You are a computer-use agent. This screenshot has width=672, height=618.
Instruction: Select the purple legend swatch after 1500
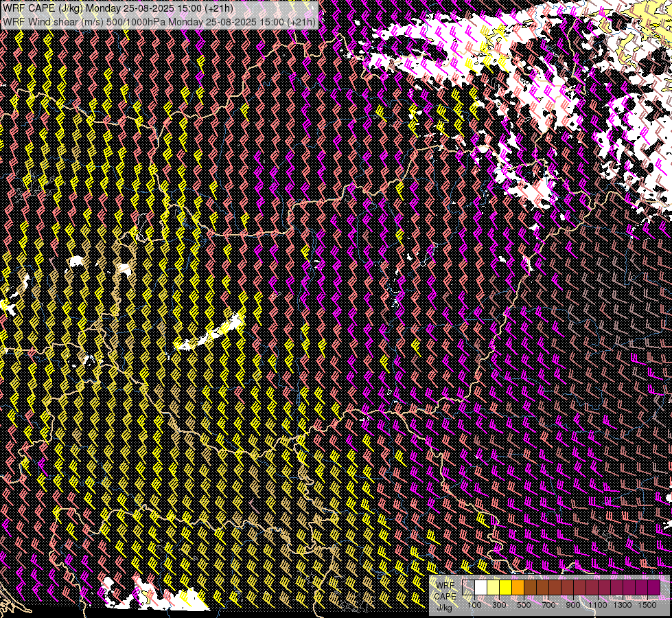pyautogui.click(x=654, y=588)
